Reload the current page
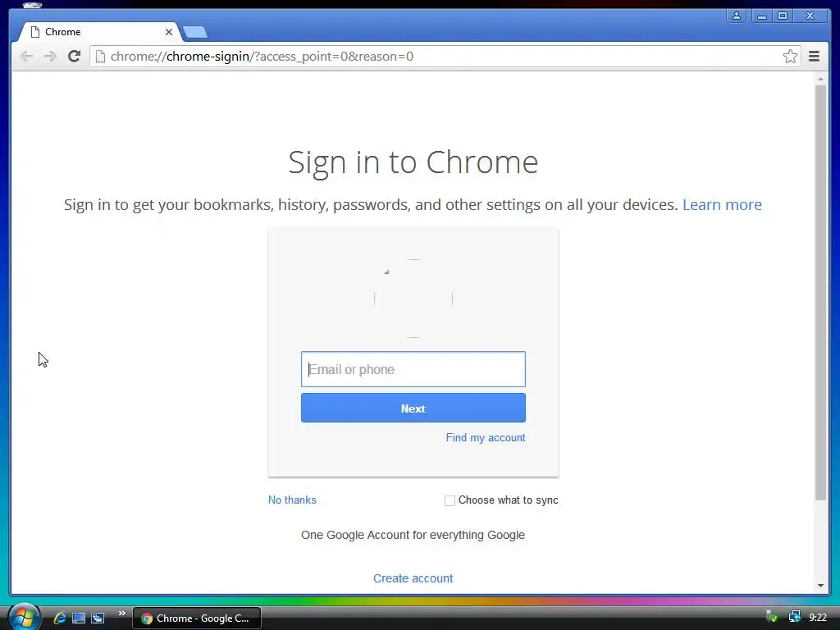The height and width of the screenshot is (630, 840). pos(75,57)
